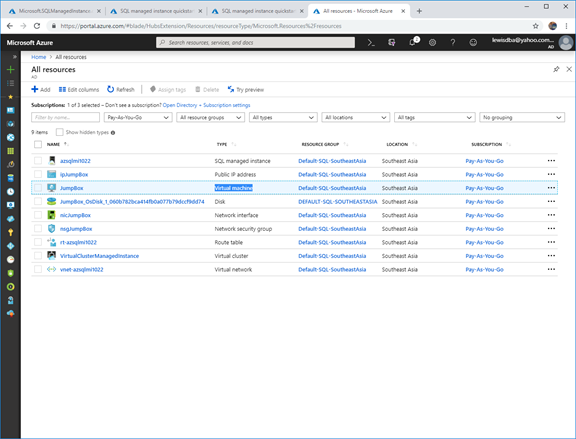Screen dimensions: 576x439
Task: Check the rt-azsqlmi1022 row checkbox
Action: click(x=38, y=242)
